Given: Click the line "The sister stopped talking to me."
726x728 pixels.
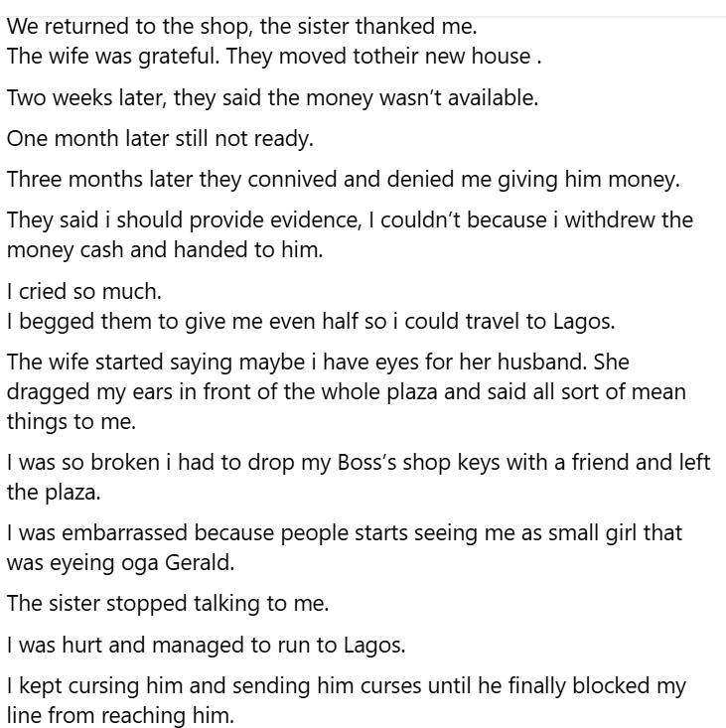Looking at the screenshot, I should pos(167,603).
